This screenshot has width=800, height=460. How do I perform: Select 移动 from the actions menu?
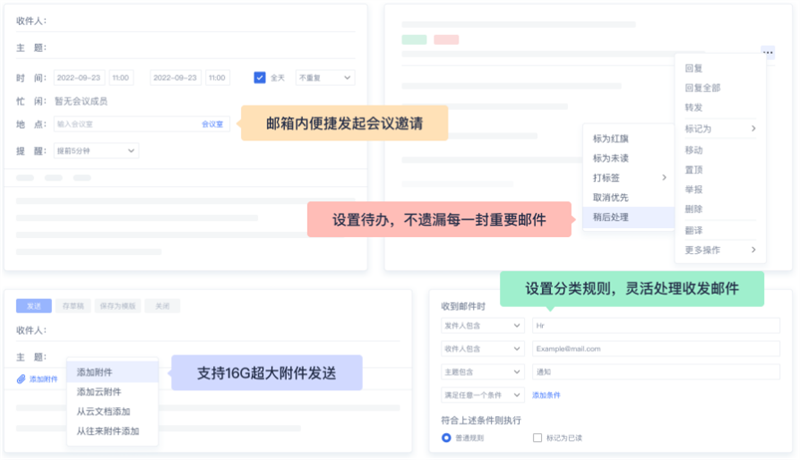(x=693, y=150)
